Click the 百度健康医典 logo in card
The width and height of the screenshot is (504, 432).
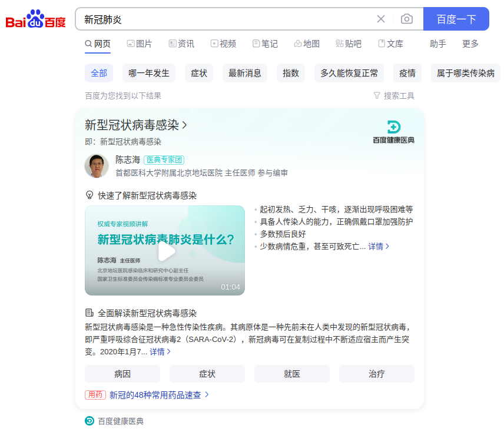pyautogui.click(x=393, y=132)
